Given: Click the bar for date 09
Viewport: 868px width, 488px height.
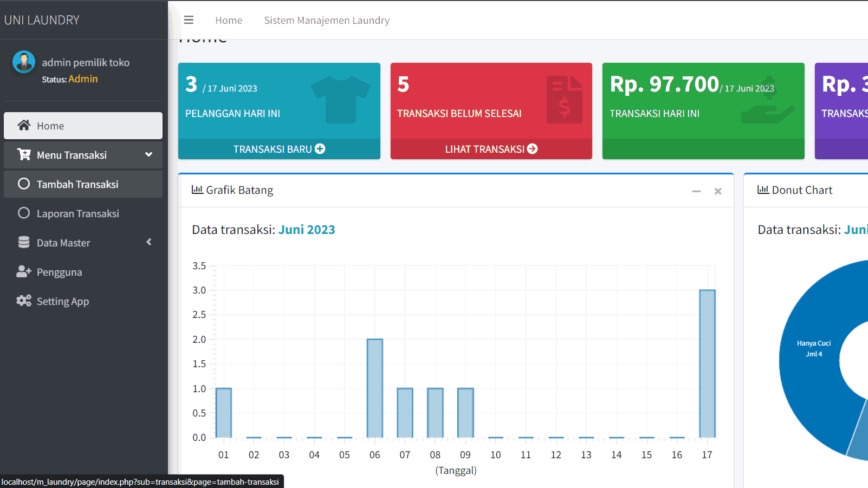Looking at the screenshot, I should pos(465,413).
